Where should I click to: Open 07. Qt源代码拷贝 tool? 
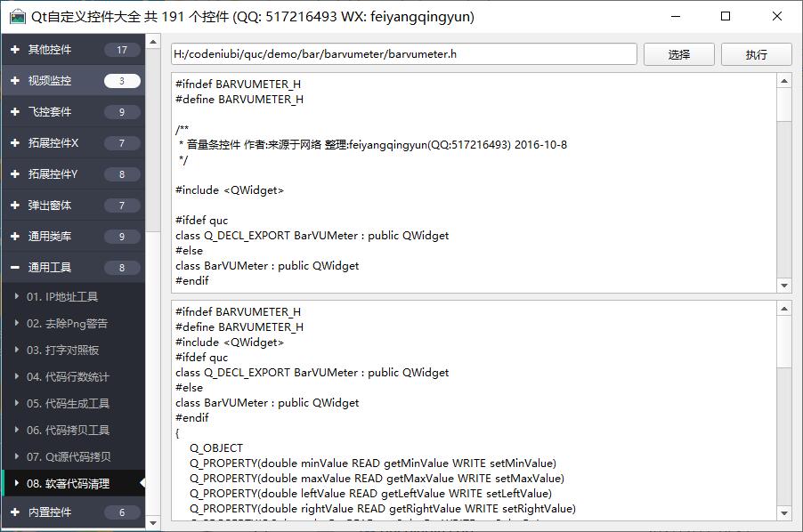[x=69, y=456]
